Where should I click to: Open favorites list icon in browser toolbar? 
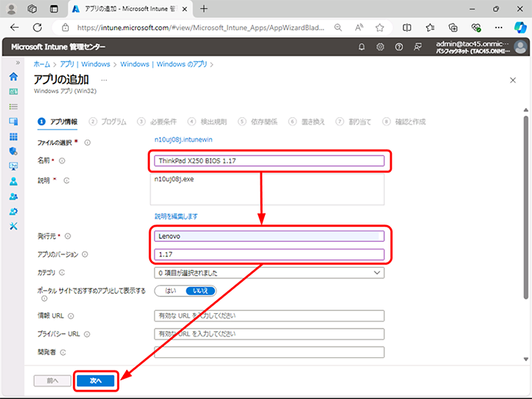pos(430,28)
